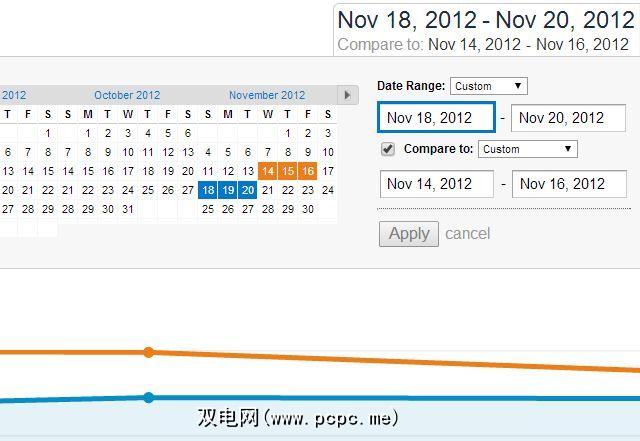The image size is (640, 441).
Task: Toggle the Compare to checkbox
Action: (x=388, y=149)
